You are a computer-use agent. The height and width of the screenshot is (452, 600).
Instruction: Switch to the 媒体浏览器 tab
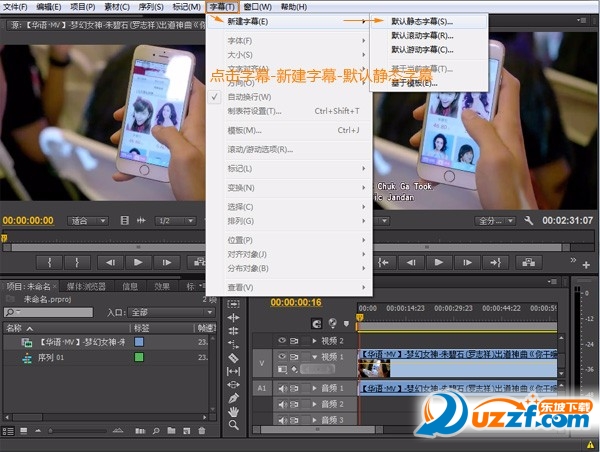[86, 286]
